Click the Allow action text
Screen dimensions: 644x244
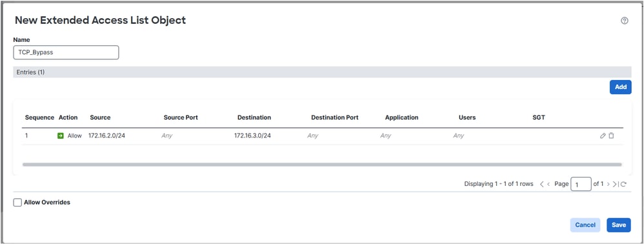pos(75,136)
